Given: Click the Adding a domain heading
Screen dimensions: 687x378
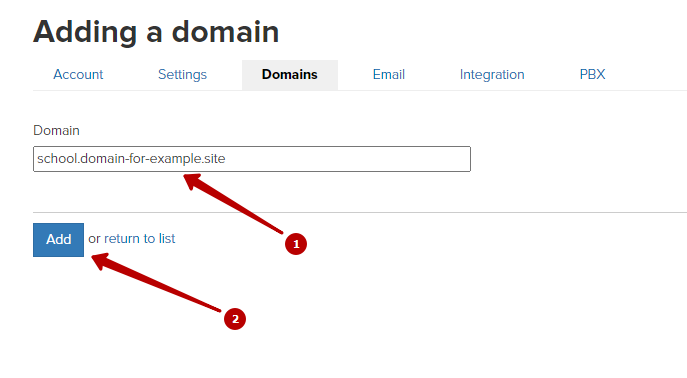Looking at the screenshot, I should pos(156,32).
